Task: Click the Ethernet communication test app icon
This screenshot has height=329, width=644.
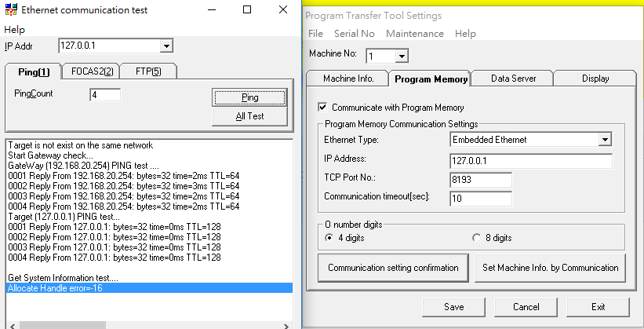Action: pos(10,10)
